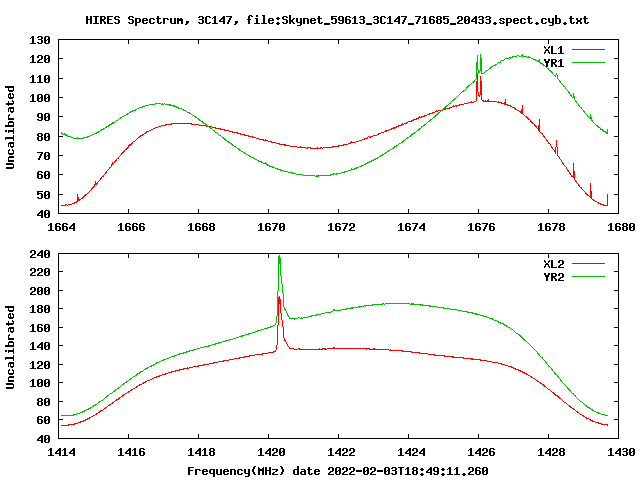The height and width of the screenshot is (480, 640).
Task: Click the red XL2 legend line sample
Action: (x=588, y=264)
